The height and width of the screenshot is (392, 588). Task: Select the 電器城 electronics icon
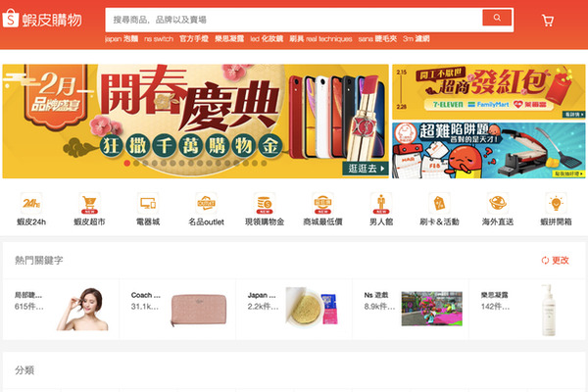(x=148, y=203)
